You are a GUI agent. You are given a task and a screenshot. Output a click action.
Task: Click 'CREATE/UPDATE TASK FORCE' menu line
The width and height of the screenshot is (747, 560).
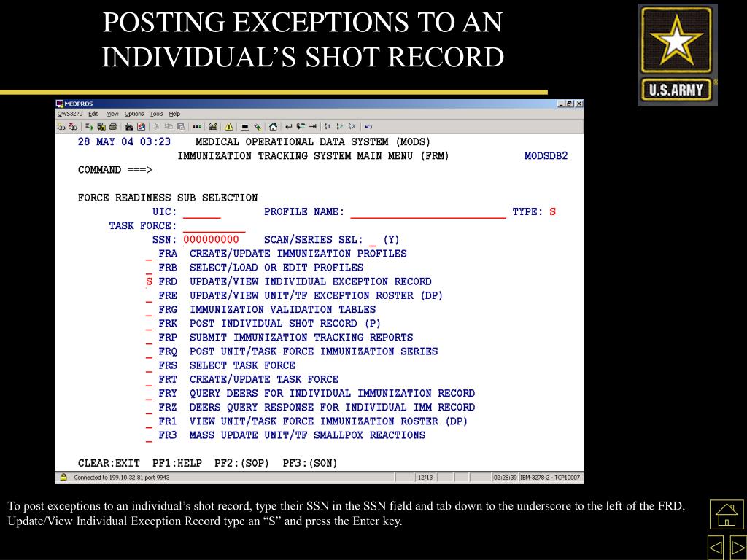264,379
